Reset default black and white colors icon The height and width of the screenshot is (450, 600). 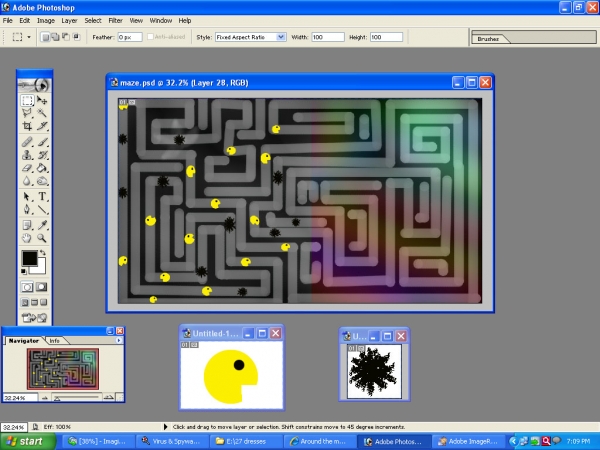[24, 271]
